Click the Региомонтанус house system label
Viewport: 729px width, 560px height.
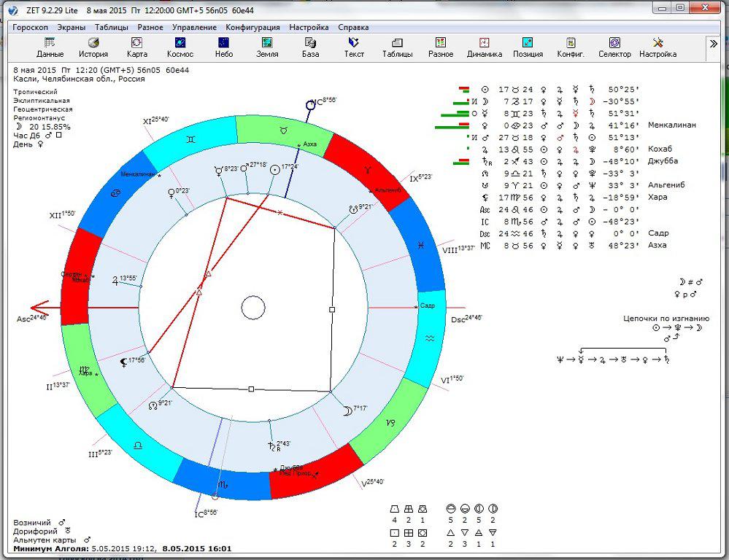(x=39, y=118)
